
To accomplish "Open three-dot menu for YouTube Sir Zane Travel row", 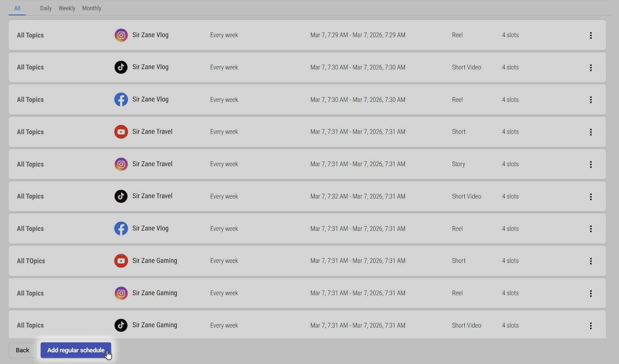I will (590, 132).
